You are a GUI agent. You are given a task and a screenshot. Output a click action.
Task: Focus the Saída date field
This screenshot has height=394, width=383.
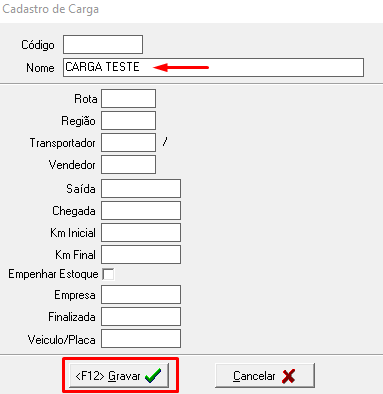[x=141, y=188]
